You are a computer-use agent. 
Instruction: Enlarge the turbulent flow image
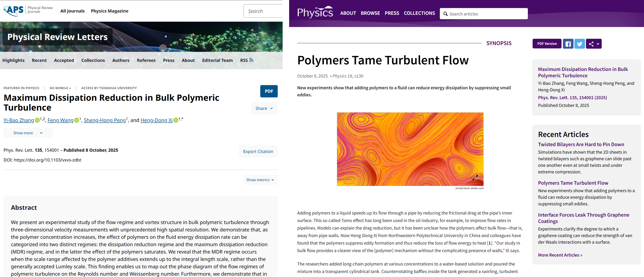click(475, 178)
